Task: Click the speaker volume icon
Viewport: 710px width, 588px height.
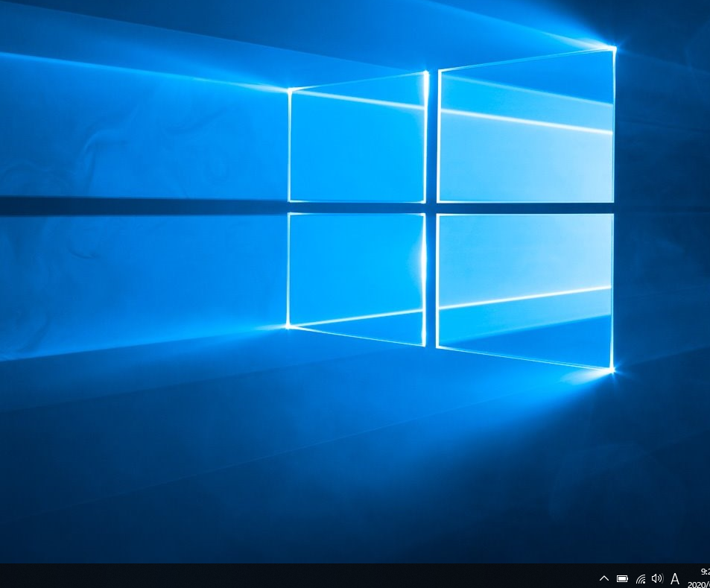Action: (x=657, y=578)
